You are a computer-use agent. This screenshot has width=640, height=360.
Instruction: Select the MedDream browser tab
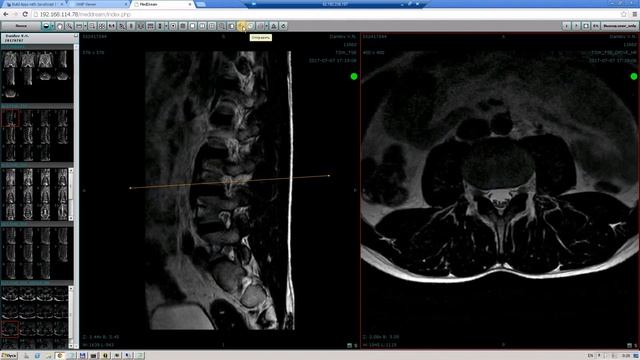tap(162, 4)
